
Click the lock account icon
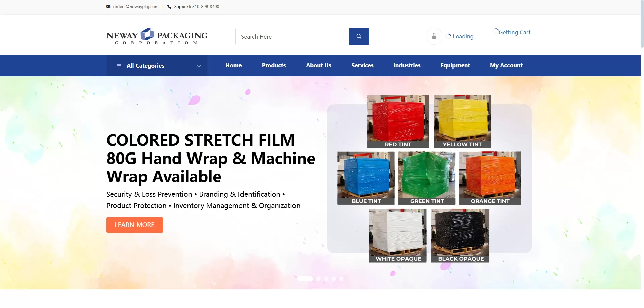pyautogui.click(x=434, y=36)
